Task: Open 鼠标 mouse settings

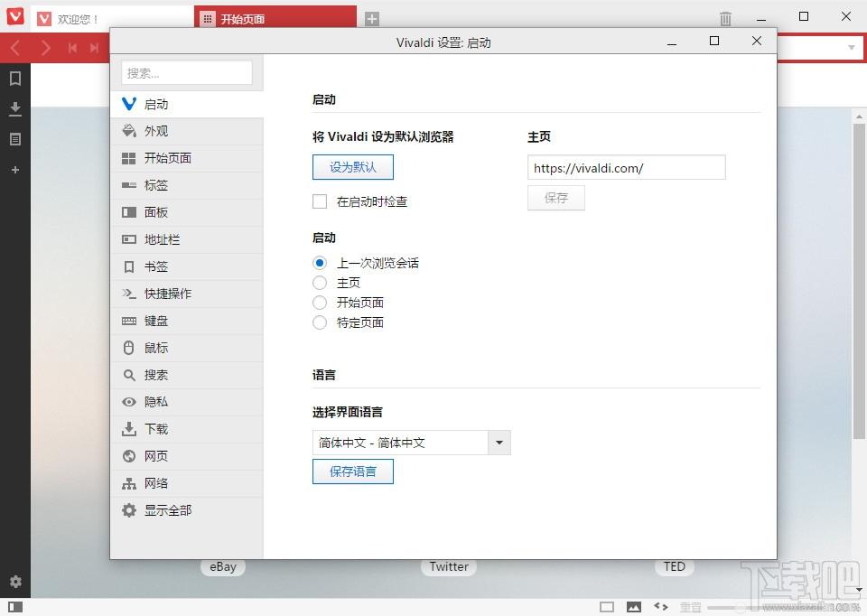Action: pyautogui.click(x=187, y=348)
